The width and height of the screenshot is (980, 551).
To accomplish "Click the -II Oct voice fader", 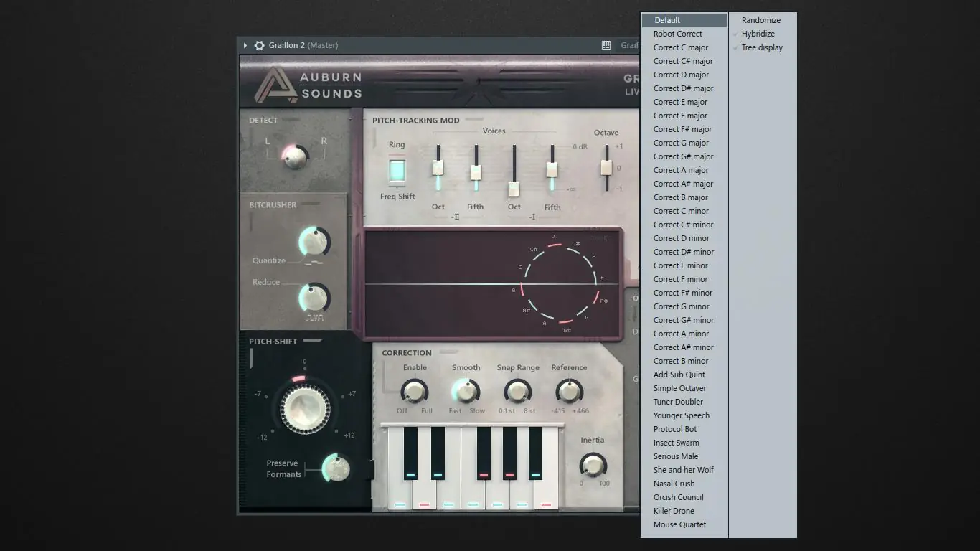I will [x=438, y=168].
